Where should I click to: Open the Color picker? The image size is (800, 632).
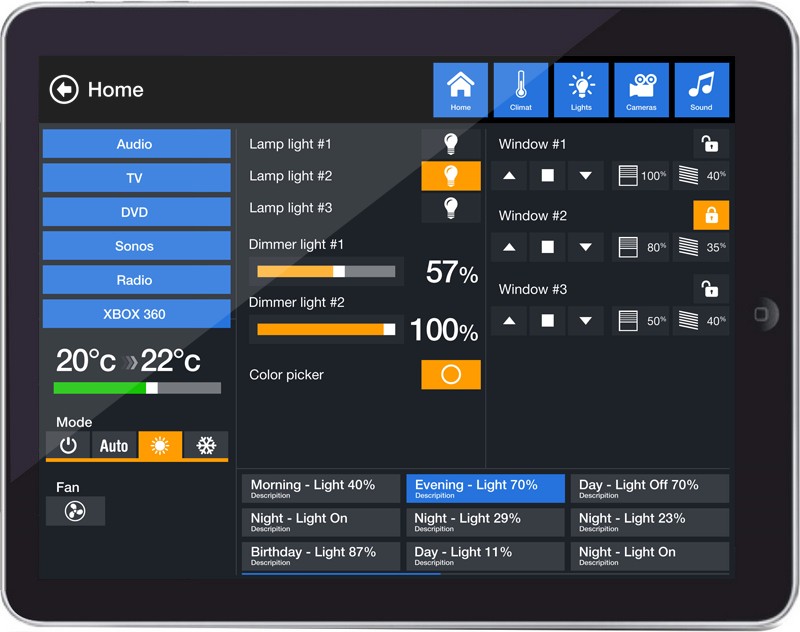click(x=450, y=375)
